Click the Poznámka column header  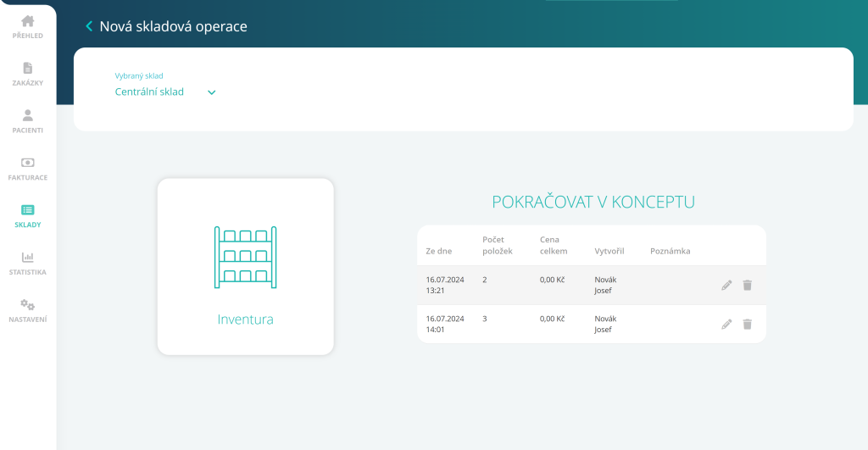pyautogui.click(x=670, y=252)
